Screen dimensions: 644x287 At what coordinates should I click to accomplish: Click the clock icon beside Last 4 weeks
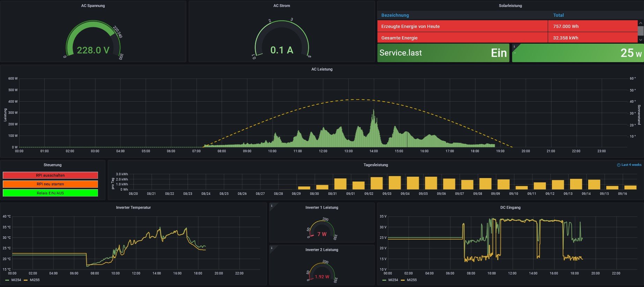[619, 165]
